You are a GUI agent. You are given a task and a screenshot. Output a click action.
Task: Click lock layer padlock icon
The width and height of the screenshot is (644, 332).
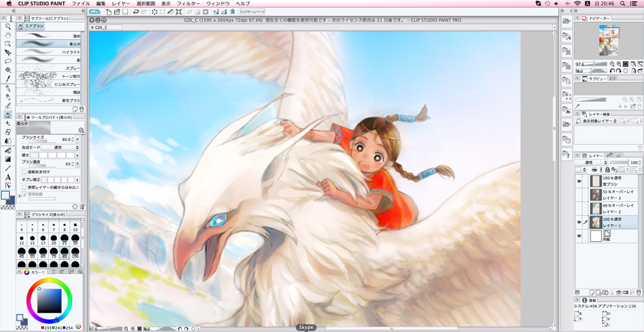coord(609,169)
